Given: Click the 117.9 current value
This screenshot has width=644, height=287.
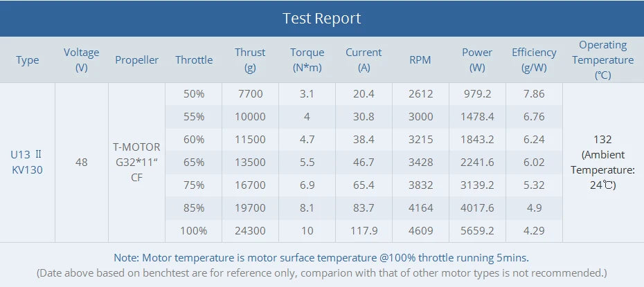Looking at the screenshot, I should [x=364, y=230].
